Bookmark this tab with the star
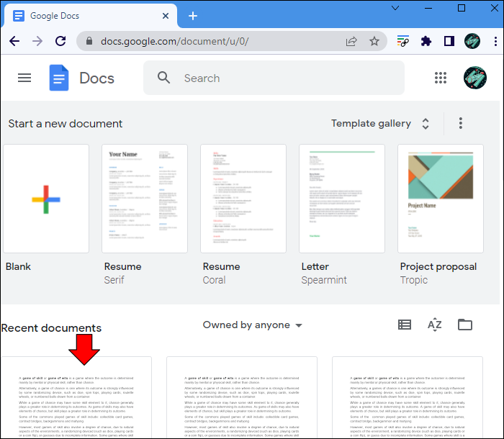Image resolution: width=504 pixels, height=439 pixels. point(374,41)
